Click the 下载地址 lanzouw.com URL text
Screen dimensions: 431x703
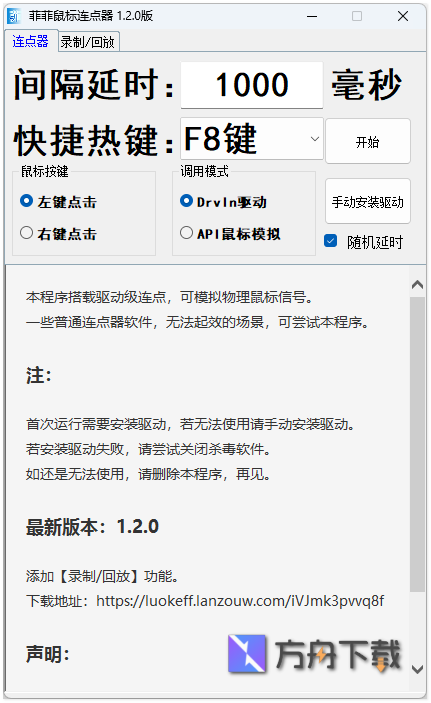click(x=240, y=601)
